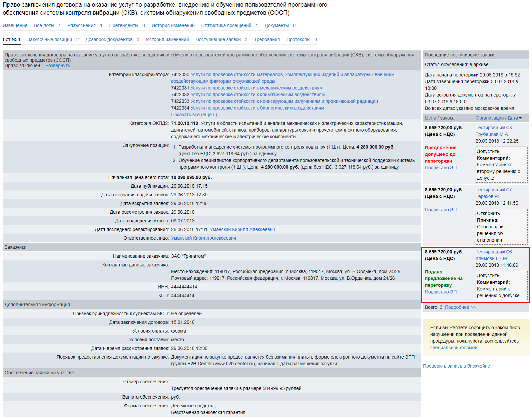The height and width of the screenshot is (419, 532).
Task: Click Подписано ЭП under Тестировщик007 bid
Action: click(441, 210)
